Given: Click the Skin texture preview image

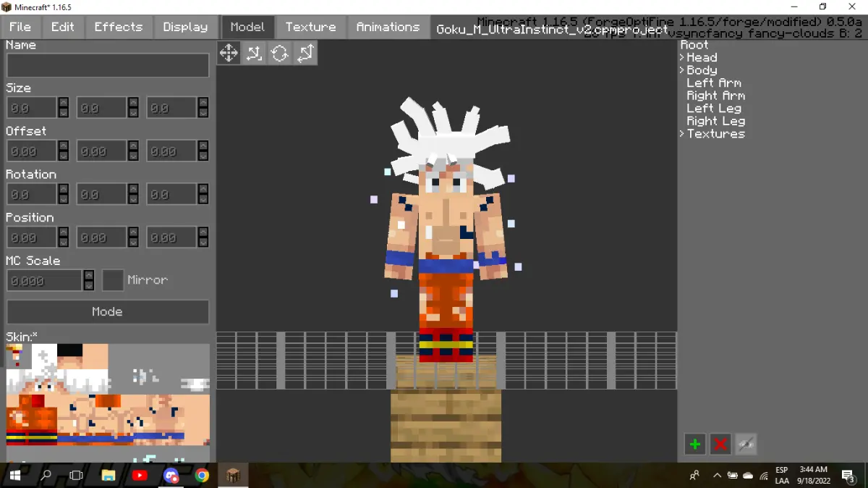Looking at the screenshot, I should [x=108, y=403].
